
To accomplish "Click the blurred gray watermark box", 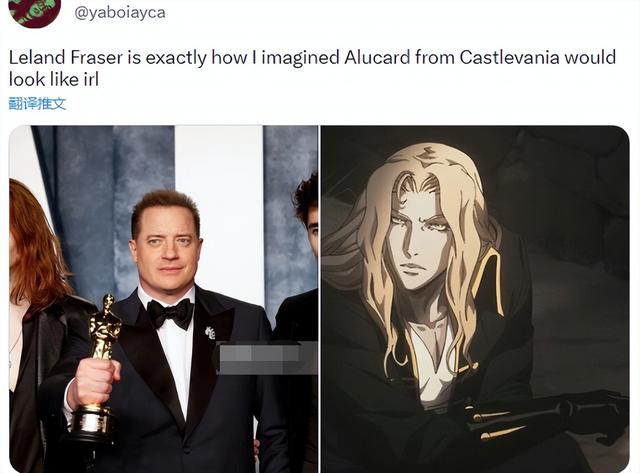I will pos(267,358).
